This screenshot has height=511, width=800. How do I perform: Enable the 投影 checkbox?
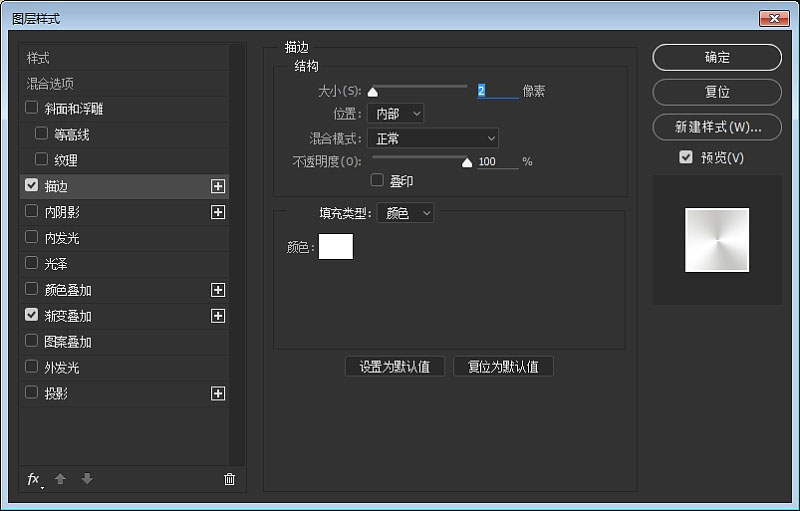point(32,392)
